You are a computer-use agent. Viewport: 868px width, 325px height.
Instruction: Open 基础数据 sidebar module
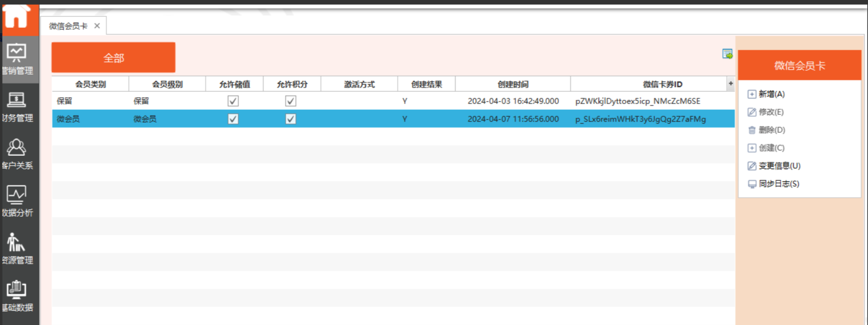pyautogui.click(x=17, y=296)
